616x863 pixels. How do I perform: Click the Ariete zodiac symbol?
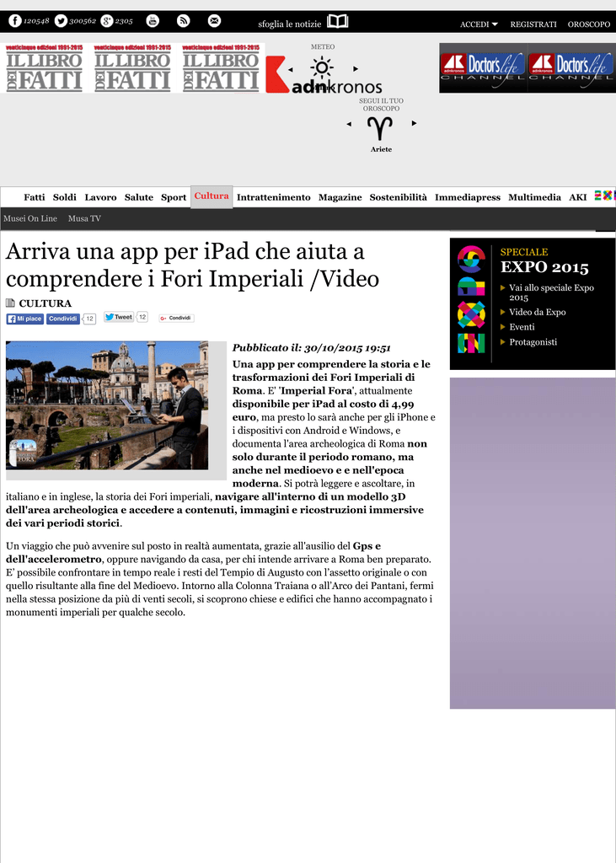pos(380,128)
